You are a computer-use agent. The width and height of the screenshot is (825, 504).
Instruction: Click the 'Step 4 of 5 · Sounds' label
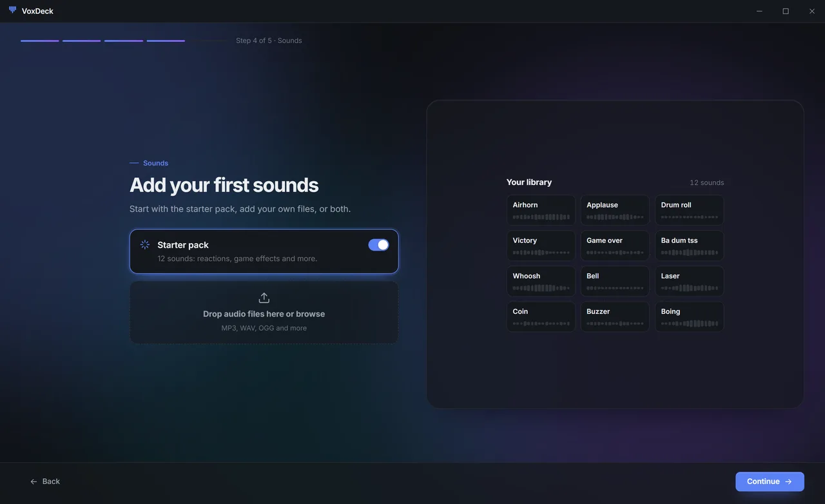click(x=269, y=41)
